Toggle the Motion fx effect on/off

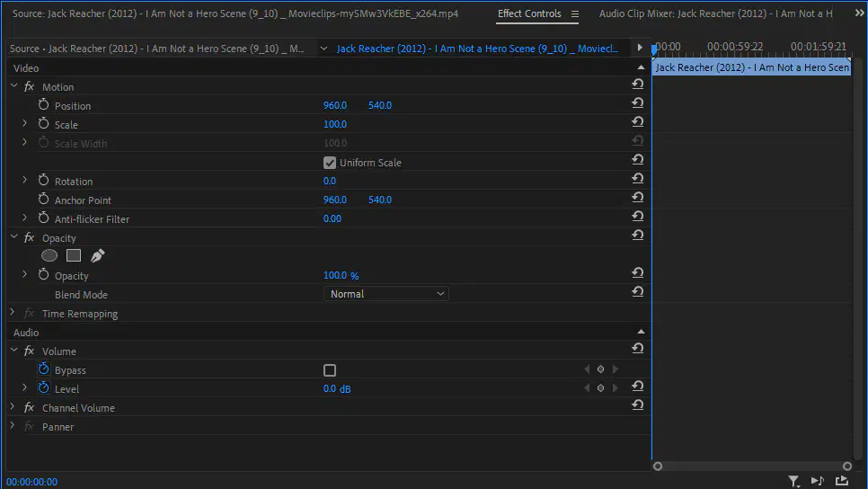[x=30, y=86]
